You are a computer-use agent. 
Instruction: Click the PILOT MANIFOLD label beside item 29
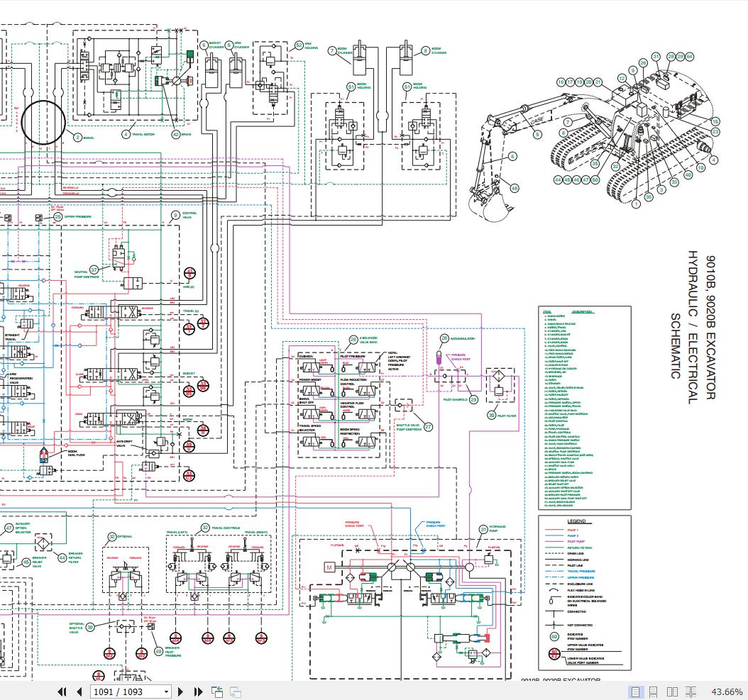coord(456,399)
